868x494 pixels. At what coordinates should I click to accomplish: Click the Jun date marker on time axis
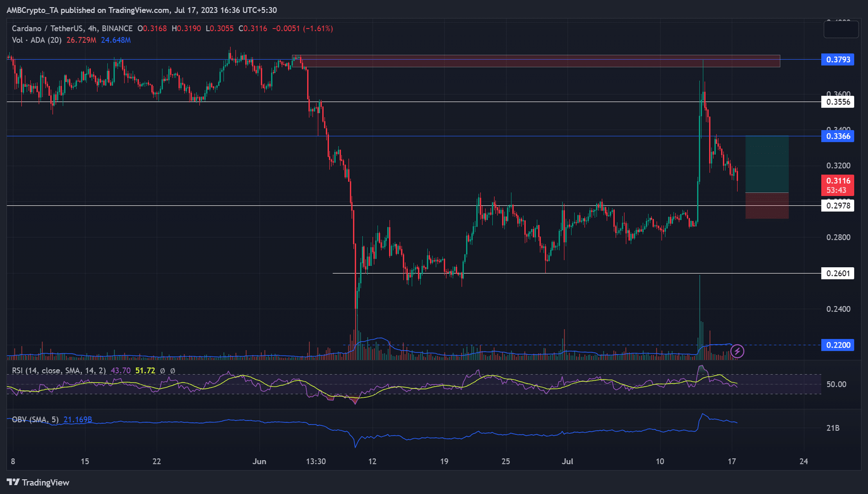259,461
